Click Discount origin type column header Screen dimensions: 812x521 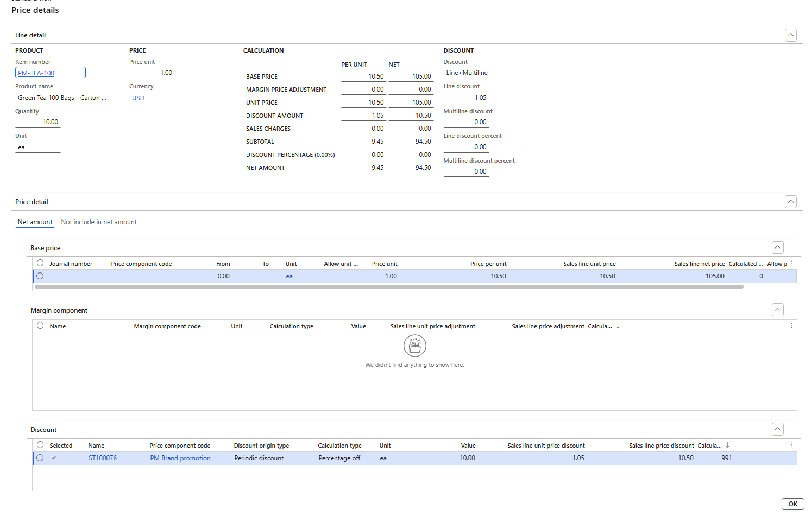point(261,446)
